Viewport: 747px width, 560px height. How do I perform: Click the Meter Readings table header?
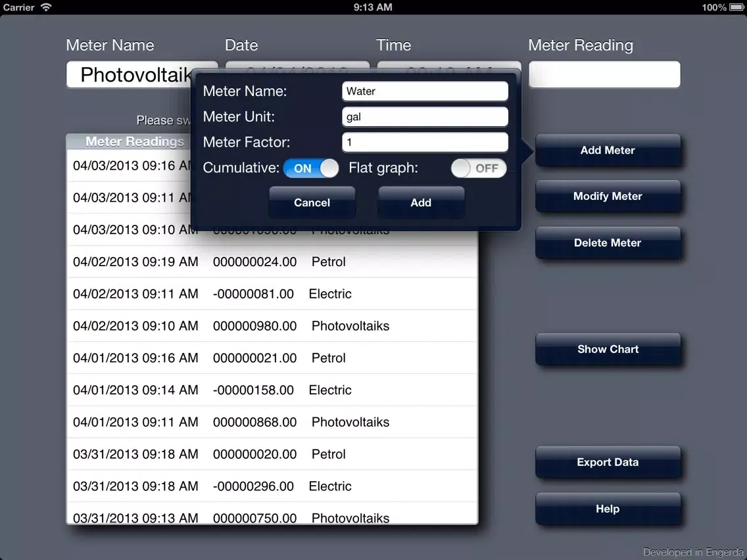pyautogui.click(x=129, y=141)
